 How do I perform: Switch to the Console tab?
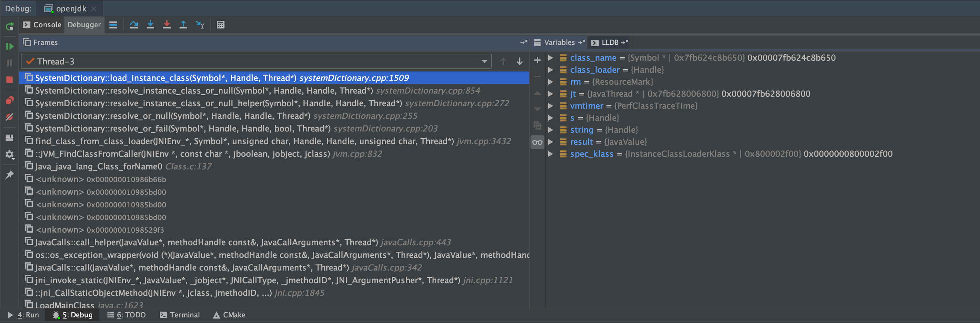(42, 25)
